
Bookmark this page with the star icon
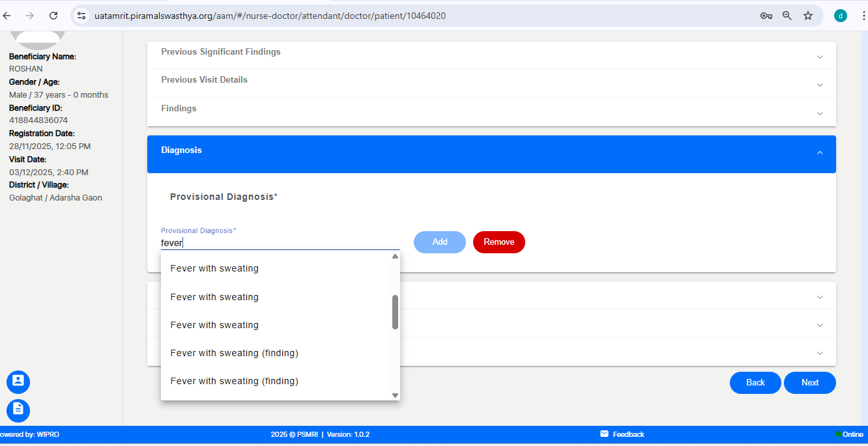[x=808, y=16]
